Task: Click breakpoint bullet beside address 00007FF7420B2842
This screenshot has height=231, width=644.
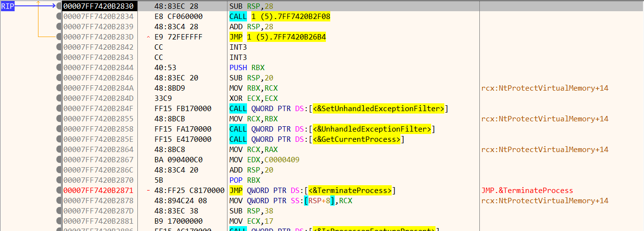Action: (59, 47)
